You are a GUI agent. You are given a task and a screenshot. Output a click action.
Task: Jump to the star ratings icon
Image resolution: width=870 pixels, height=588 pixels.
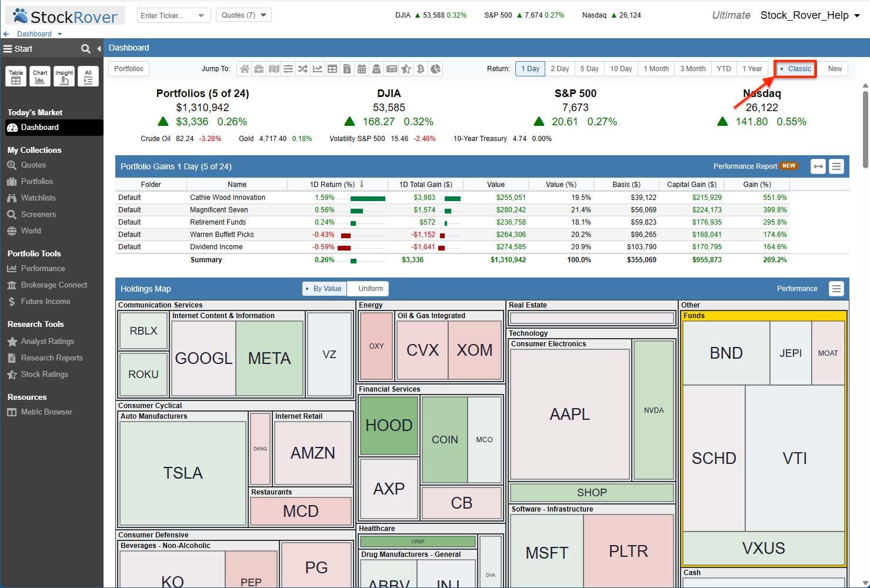(x=406, y=69)
